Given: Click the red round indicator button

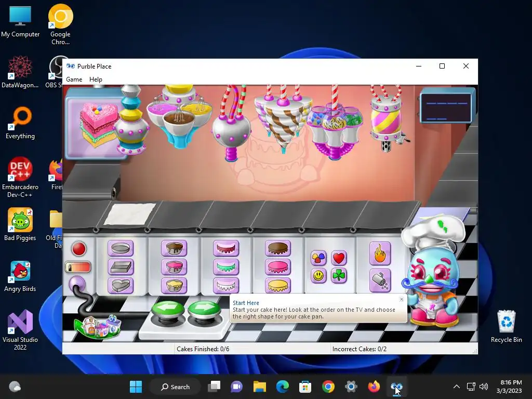Looking at the screenshot, I should (79, 249).
